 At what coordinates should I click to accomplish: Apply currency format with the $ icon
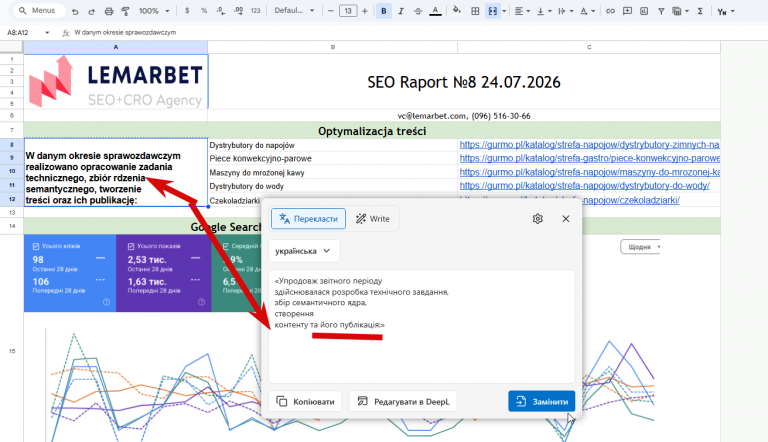pyautogui.click(x=187, y=11)
